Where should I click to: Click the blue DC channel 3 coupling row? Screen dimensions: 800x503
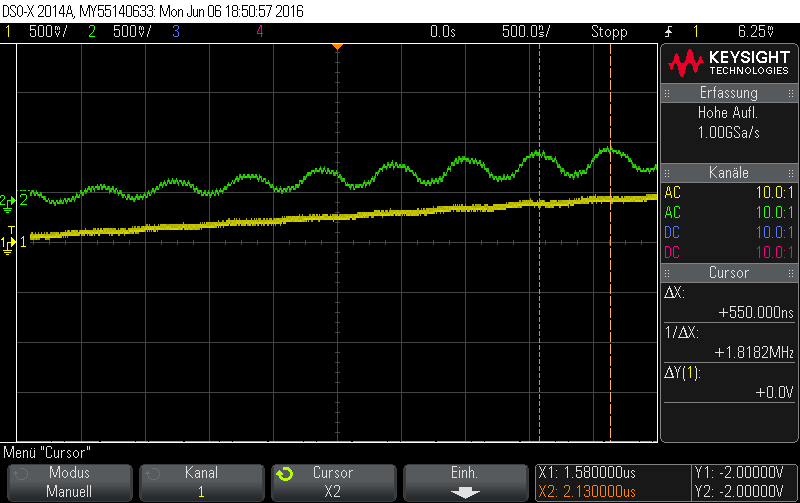729,233
